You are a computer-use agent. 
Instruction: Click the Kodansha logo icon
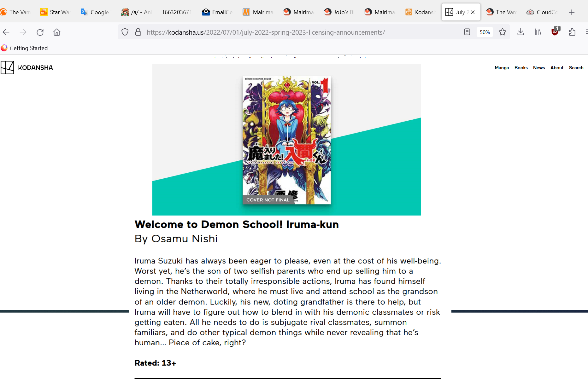(x=7, y=67)
